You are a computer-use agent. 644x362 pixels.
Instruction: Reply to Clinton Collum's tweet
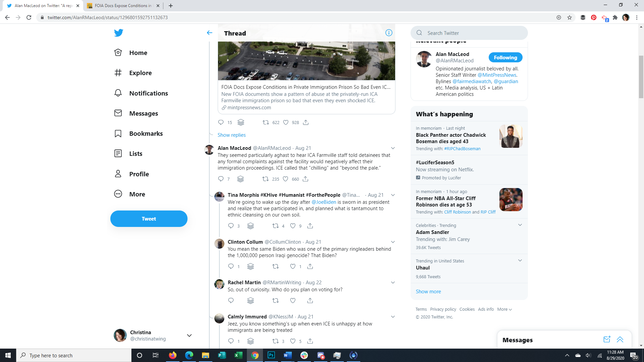pyautogui.click(x=231, y=266)
